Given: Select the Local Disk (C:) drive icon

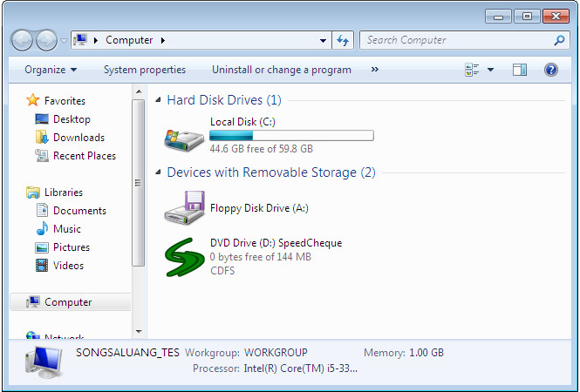Looking at the screenshot, I should click(x=184, y=139).
